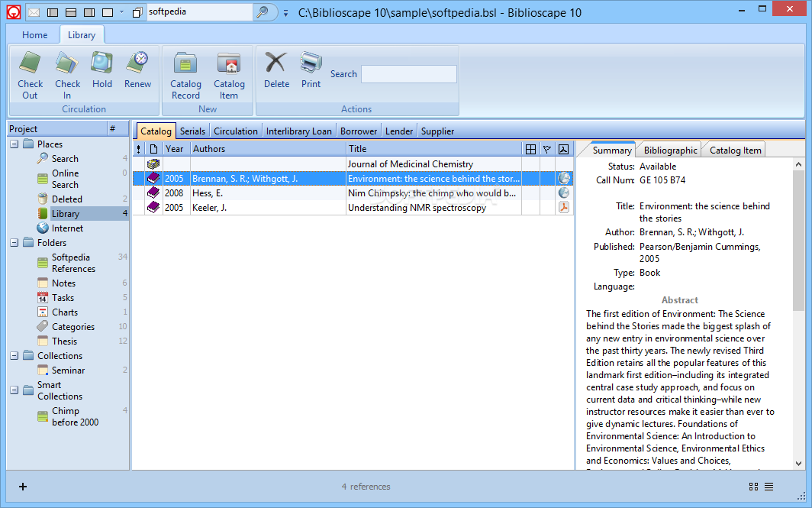812x508 pixels.
Task: Open the quick access customize dropdown
Action: pyautogui.click(x=285, y=12)
